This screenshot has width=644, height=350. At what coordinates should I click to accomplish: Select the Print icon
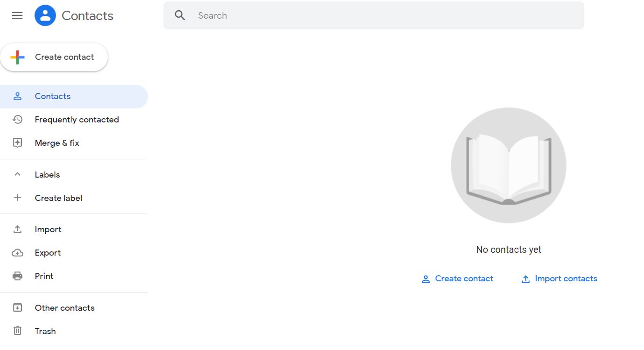[17, 276]
